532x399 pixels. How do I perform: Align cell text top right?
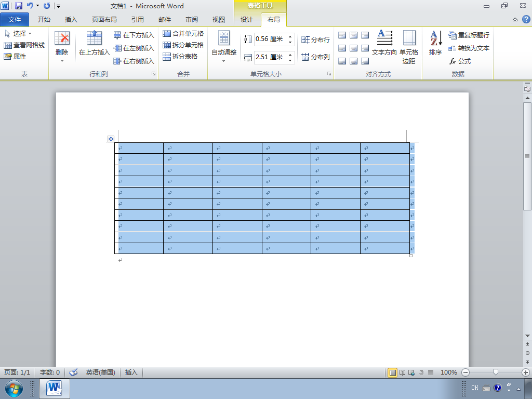[x=365, y=35]
